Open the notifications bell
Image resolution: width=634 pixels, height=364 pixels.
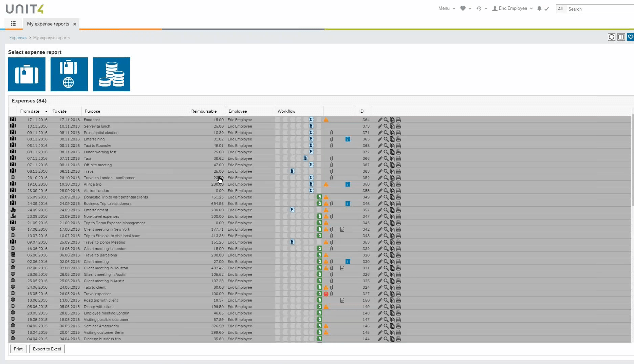tap(539, 9)
